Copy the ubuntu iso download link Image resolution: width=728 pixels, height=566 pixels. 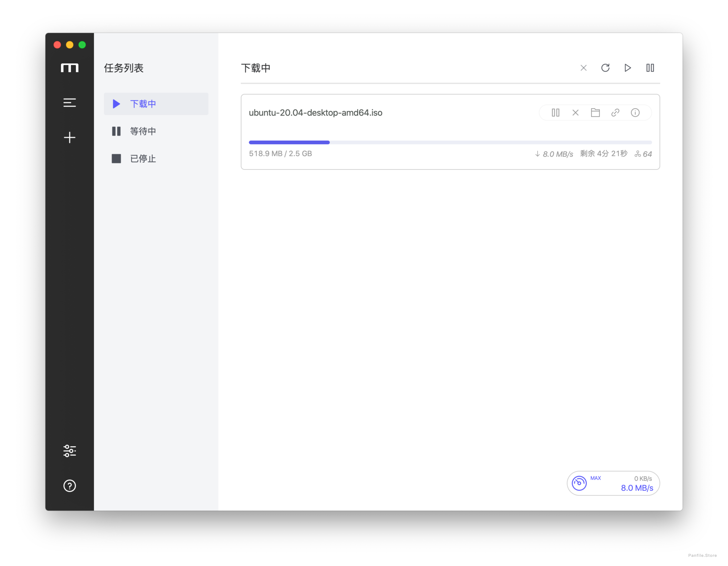pyautogui.click(x=615, y=113)
